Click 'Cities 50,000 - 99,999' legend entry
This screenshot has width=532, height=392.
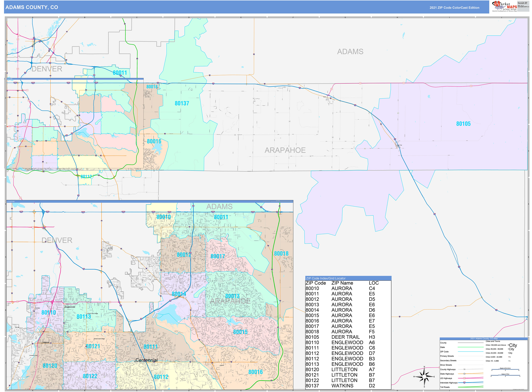(494, 349)
